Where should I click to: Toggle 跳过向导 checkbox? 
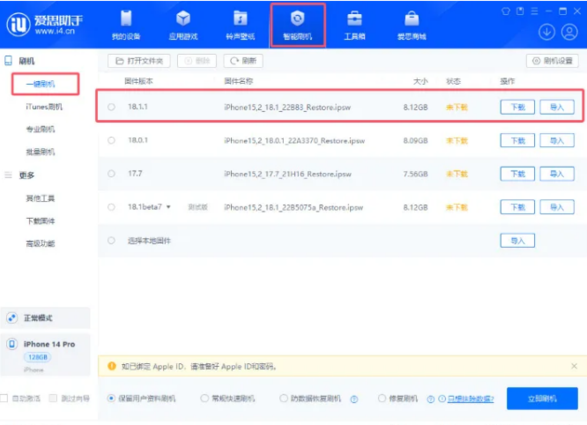click(x=53, y=398)
